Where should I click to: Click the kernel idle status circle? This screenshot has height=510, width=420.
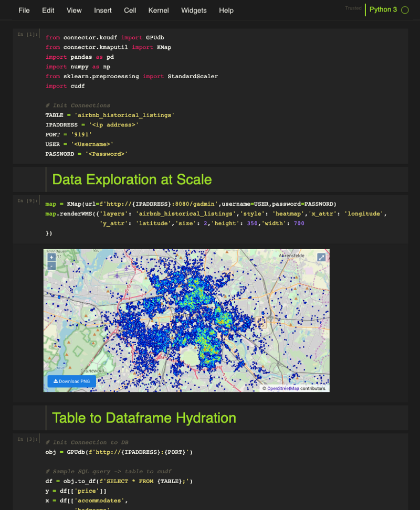coord(405,10)
